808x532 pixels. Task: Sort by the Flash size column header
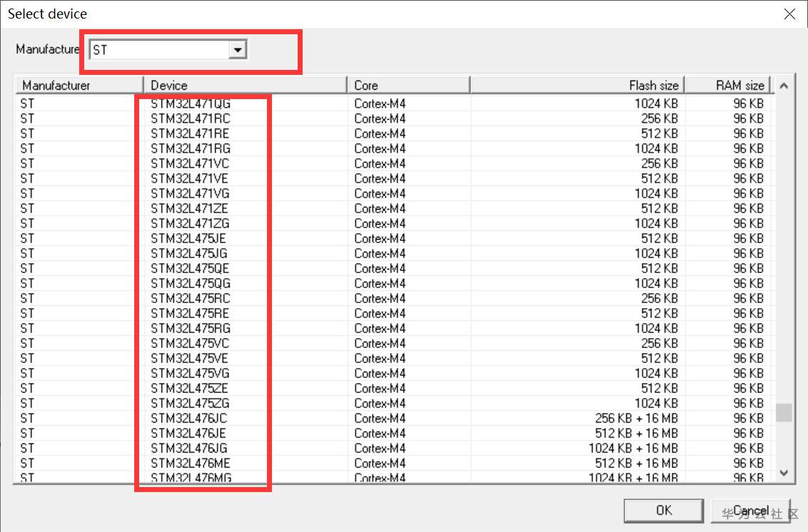click(577, 85)
